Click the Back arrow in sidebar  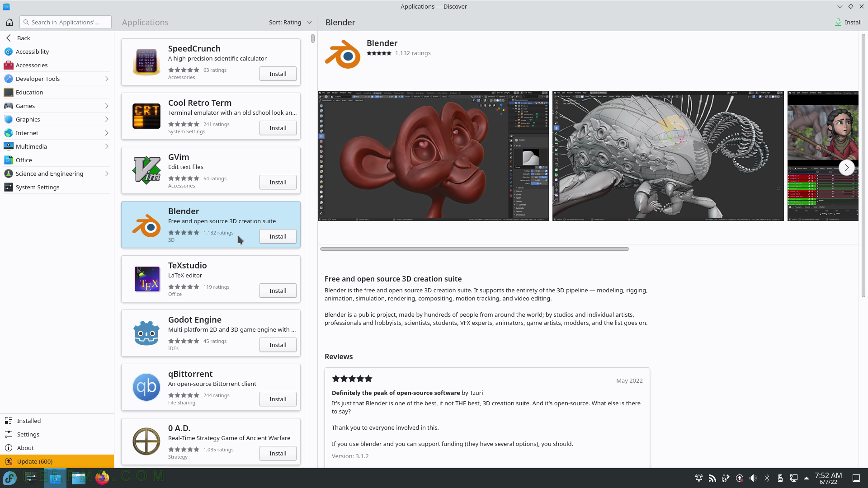click(9, 38)
